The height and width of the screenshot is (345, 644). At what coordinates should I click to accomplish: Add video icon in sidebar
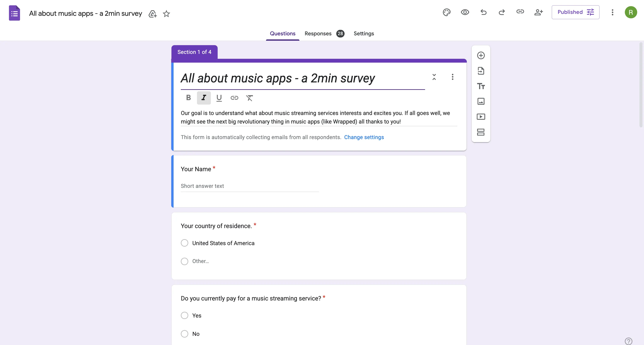coord(481,117)
